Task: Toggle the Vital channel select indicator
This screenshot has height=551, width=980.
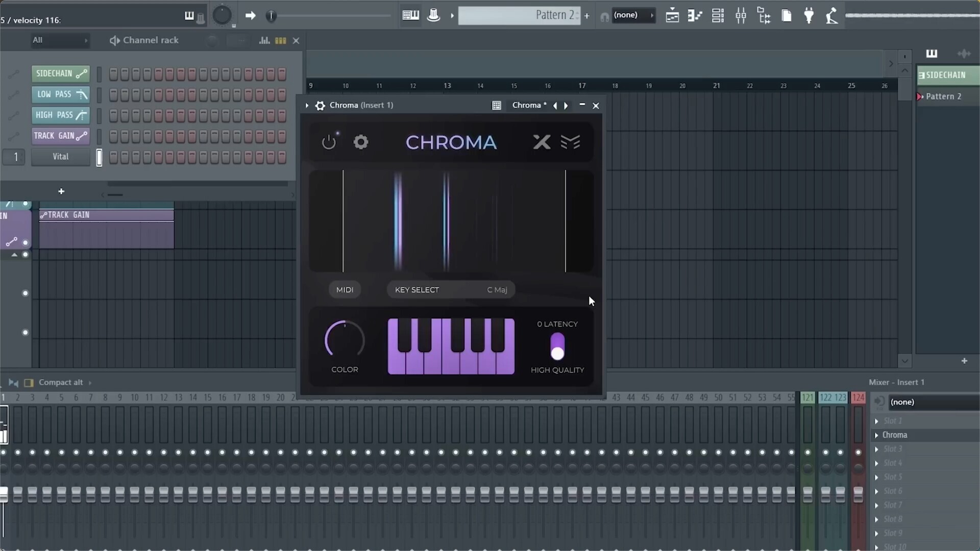Action: [x=99, y=158]
